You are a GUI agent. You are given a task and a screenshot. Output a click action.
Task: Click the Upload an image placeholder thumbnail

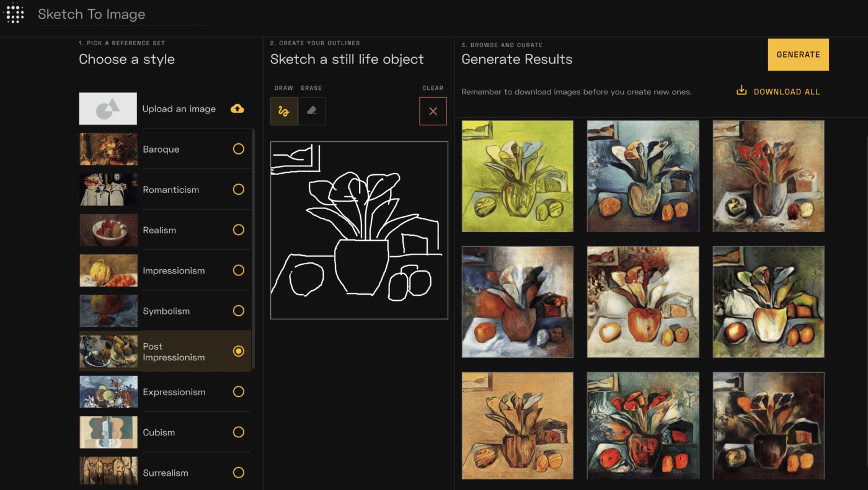[108, 109]
